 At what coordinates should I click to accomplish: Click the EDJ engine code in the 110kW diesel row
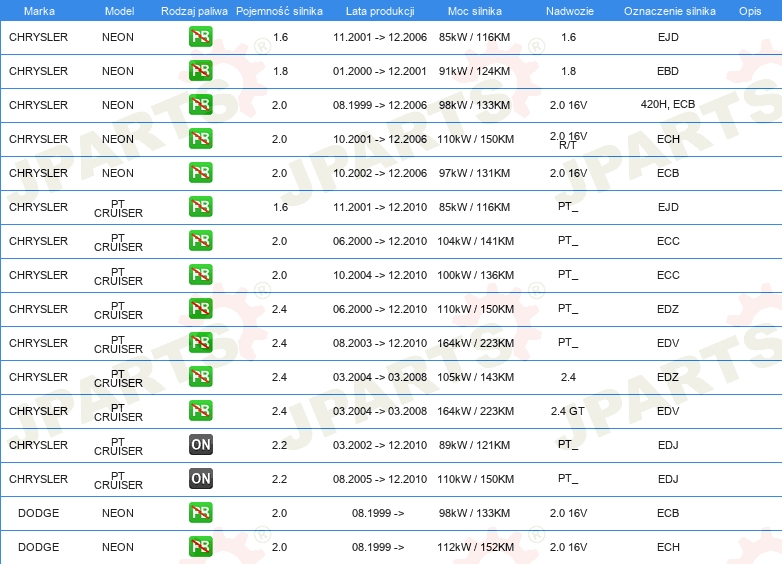tap(668, 479)
